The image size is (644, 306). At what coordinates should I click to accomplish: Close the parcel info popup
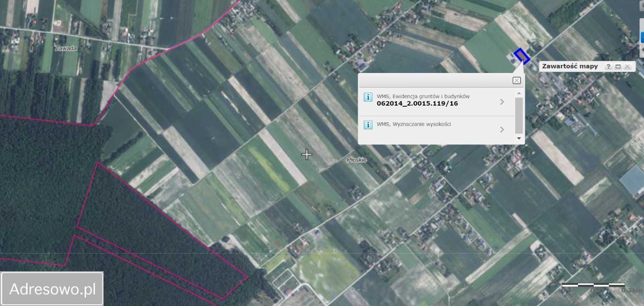(x=516, y=81)
